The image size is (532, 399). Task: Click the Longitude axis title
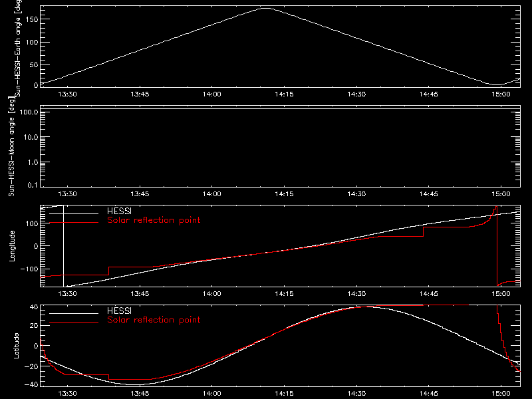pos(12,246)
